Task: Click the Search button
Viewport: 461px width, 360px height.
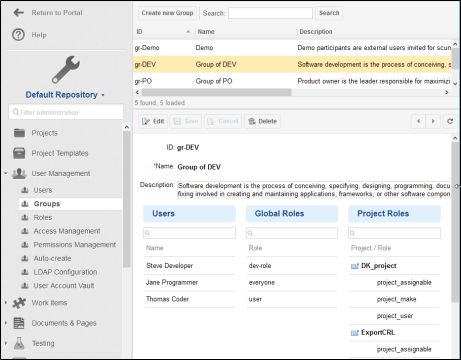Action: [329, 13]
